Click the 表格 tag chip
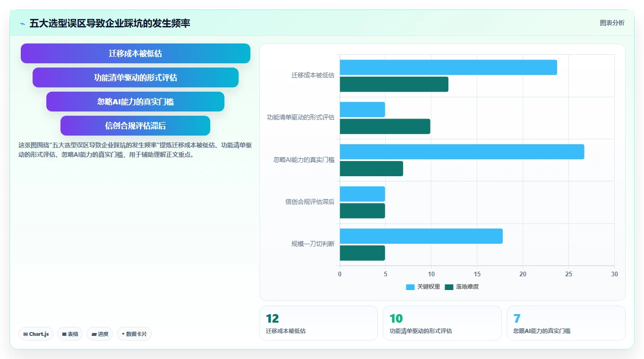 click(70, 334)
